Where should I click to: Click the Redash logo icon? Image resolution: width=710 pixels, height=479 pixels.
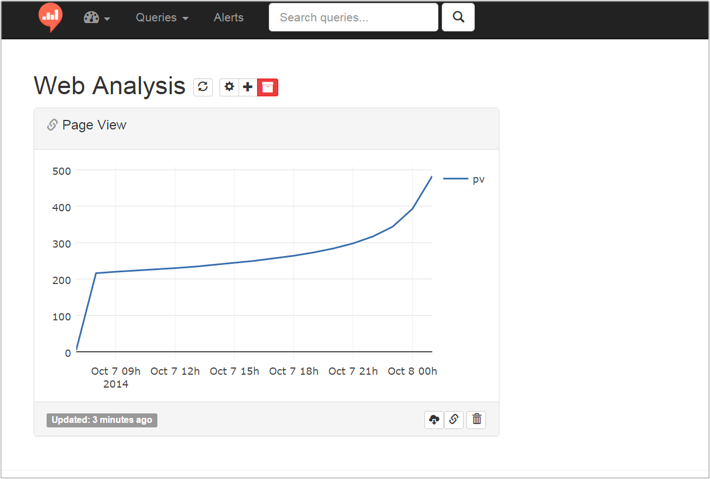point(50,17)
